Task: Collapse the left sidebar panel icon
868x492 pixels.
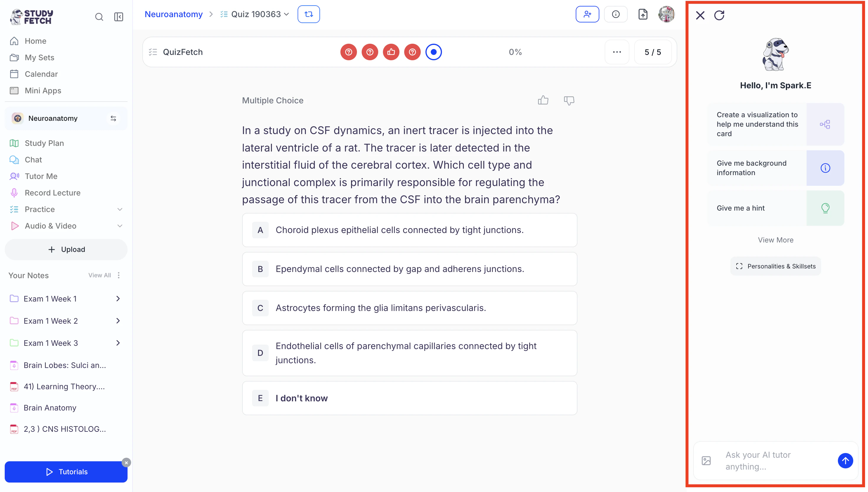Action: 119,17
